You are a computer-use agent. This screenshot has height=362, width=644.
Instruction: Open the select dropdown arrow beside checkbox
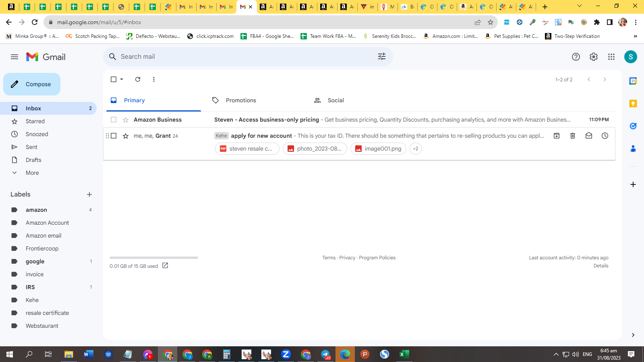click(122, 79)
